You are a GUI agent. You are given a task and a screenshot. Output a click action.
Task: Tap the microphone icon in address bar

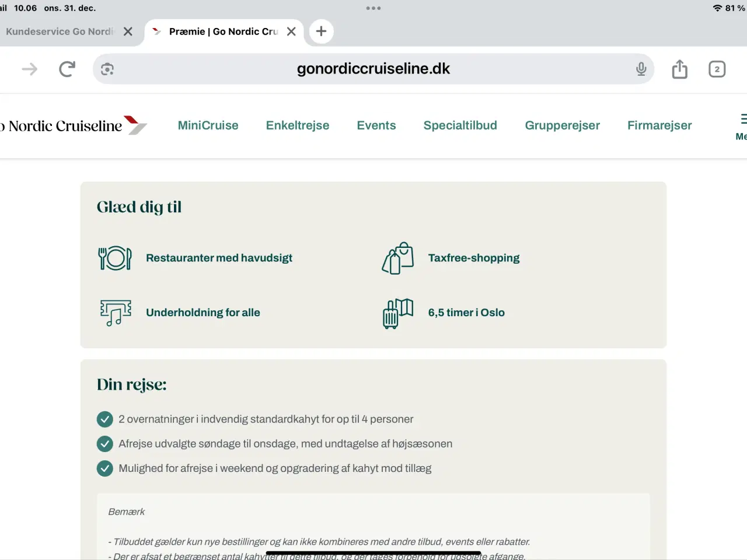(x=641, y=69)
